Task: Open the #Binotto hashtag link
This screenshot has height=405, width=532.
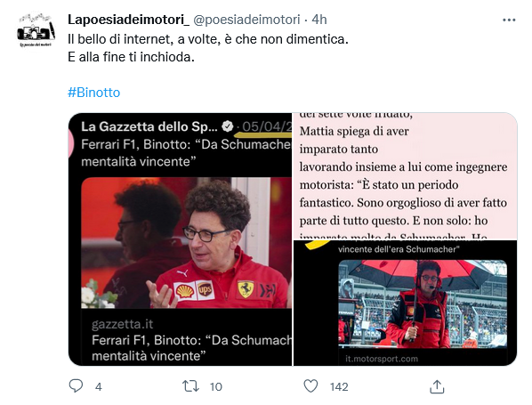Action: pos(94,93)
